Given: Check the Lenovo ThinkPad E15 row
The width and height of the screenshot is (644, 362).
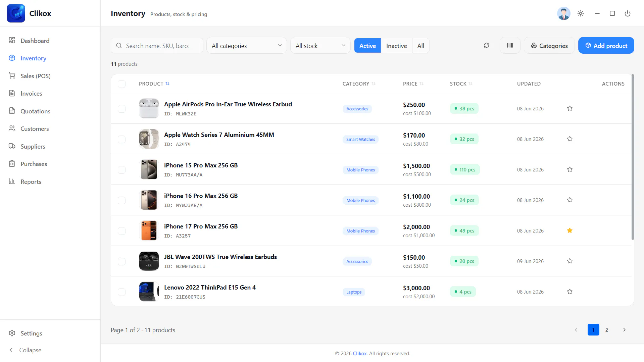Looking at the screenshot, I should [x=122, y=292].
